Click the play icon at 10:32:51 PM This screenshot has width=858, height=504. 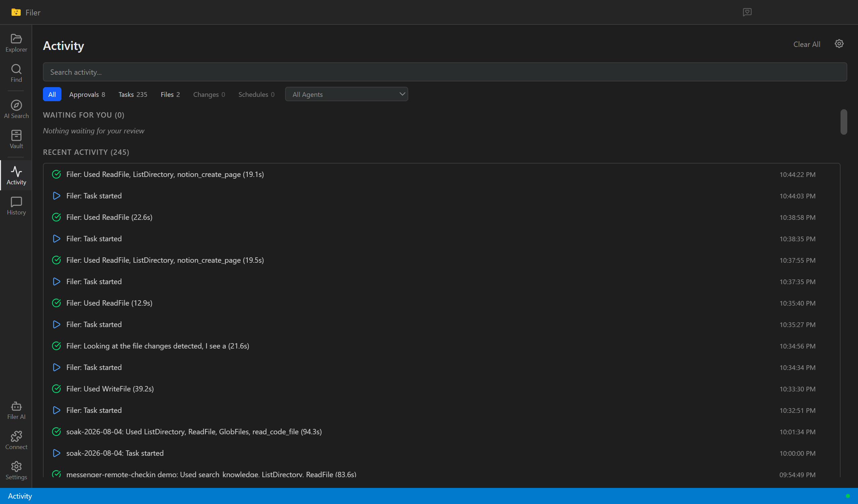click(x=57, y=410)
